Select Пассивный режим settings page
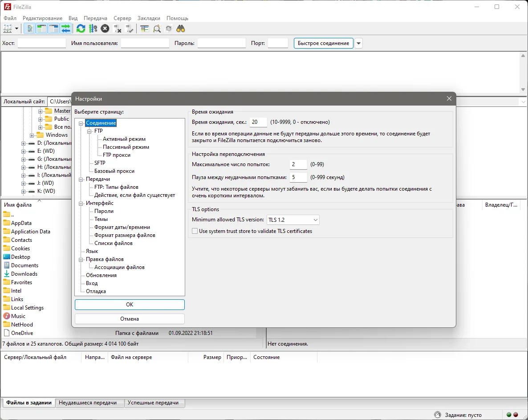Viewport: 528px width, 420px height. 126,147
